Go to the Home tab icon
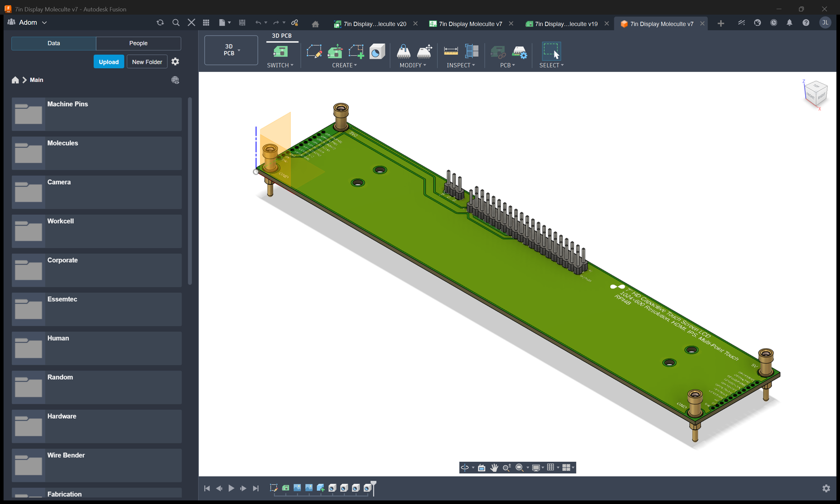The height and width of the screenshot is (504, 840). click(315, 24)
